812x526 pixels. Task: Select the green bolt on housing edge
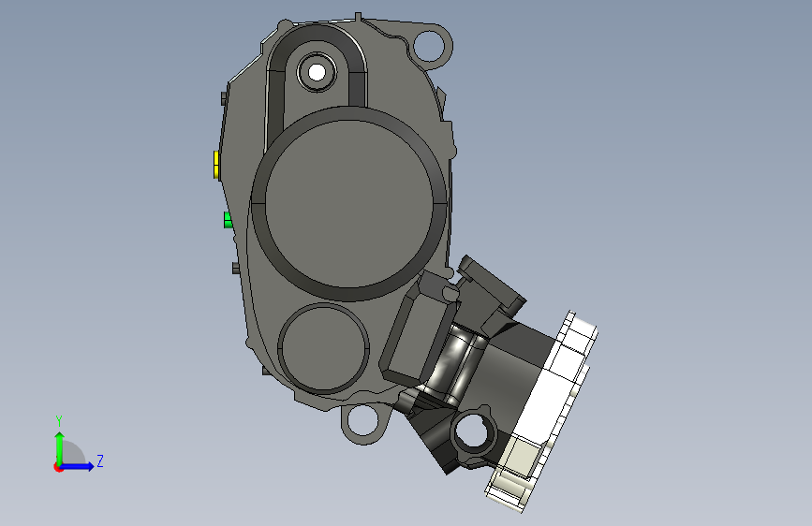[228, 220]
